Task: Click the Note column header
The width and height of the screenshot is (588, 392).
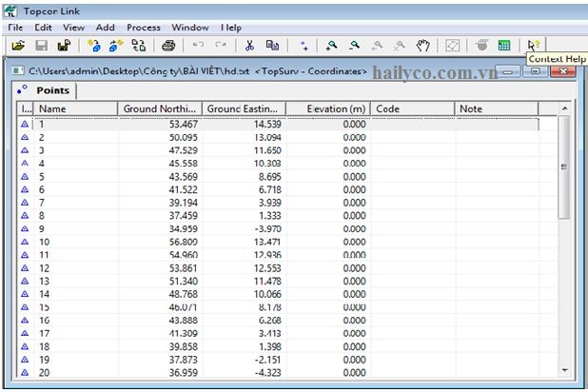Action: tap(497, 108)
